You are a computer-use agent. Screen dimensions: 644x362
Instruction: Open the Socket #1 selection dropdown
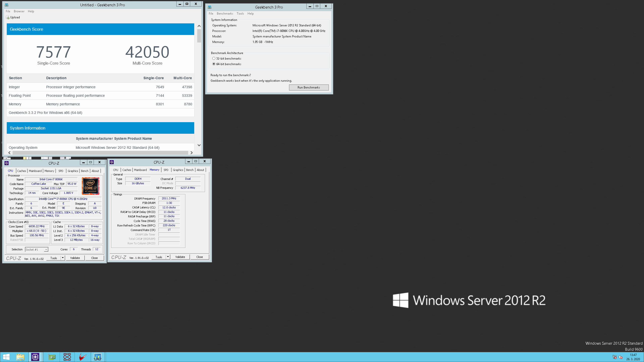pos(36,249)
